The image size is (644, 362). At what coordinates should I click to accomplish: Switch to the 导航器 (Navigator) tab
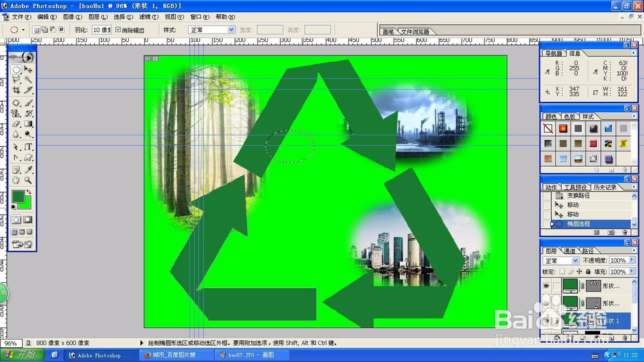(x=554, y=53)
